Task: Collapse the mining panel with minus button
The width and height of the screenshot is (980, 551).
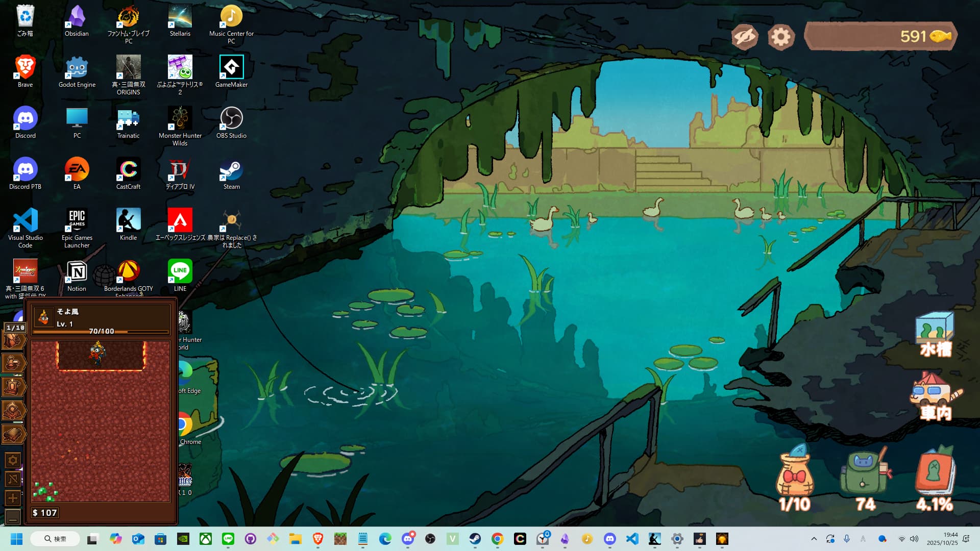Action: tap(13, 517)
